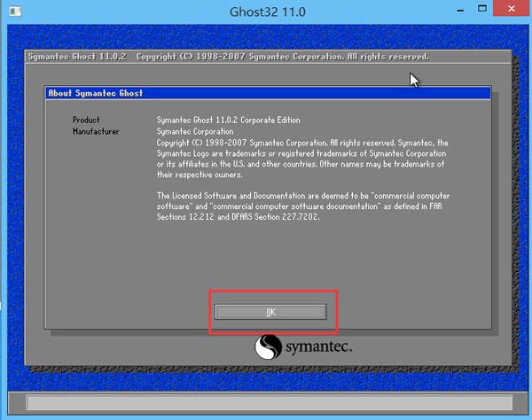Viewport: 532px width, 420px height.
Task: Click the Symantec Ghost 11.0.2 copyright header
Action: pos(229,57)
